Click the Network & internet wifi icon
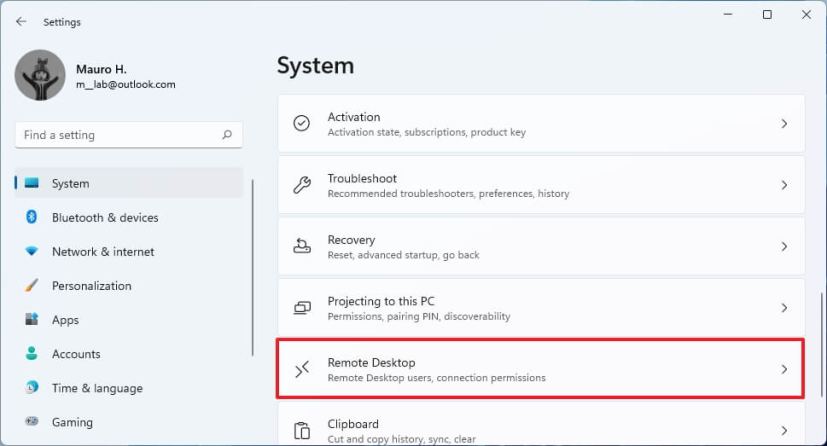Image resolution: width=827 pixels, height=446 pixels. pyautogui.click(x=32, y=252)
